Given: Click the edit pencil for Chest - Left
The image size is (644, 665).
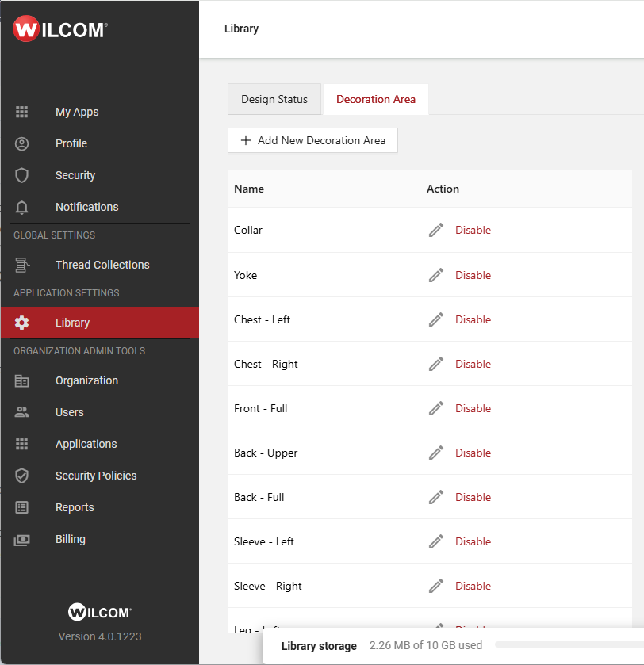Looking at the screenshot, I should (x=435, y=319).
